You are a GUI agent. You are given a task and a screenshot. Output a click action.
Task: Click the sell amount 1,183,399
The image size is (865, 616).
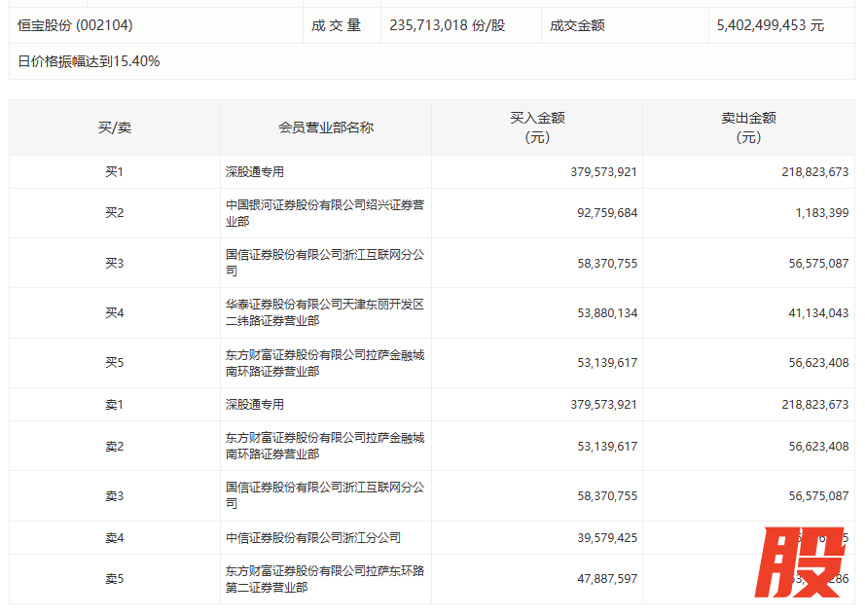pyautogui.click(x=821, y=213)
